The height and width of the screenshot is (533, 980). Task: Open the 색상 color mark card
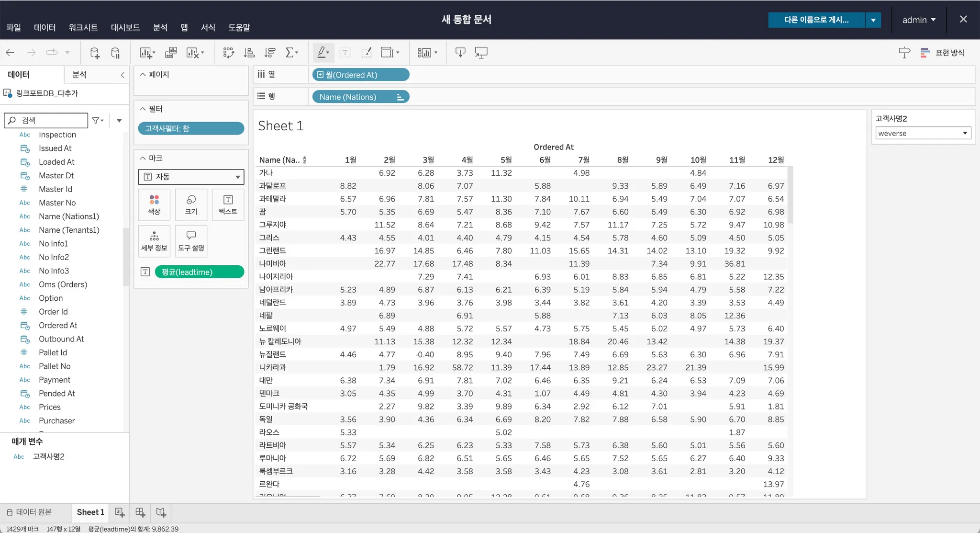pyautogui.click(x=154, y=204)
